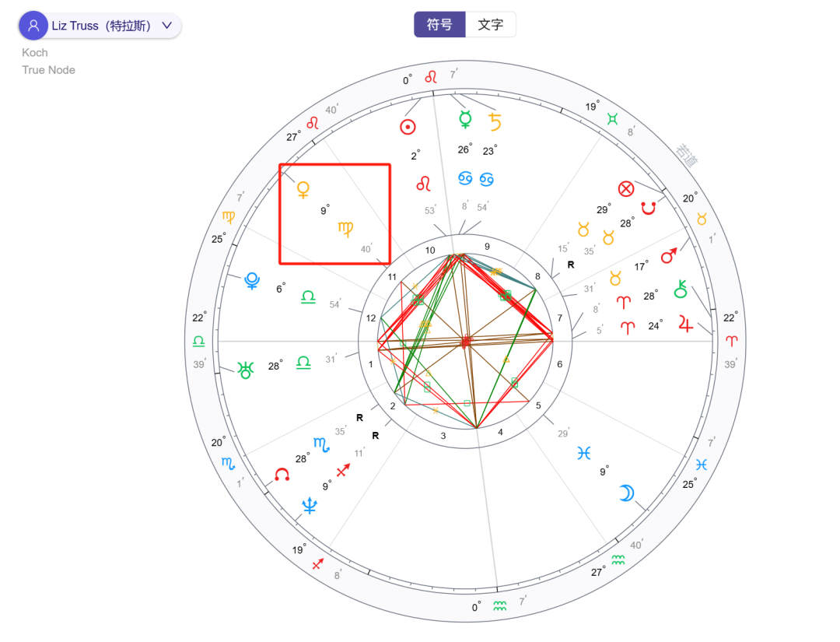Screen dimensions: 840x642
Task: Click the Koch house system label
Action: coord(35,53)
